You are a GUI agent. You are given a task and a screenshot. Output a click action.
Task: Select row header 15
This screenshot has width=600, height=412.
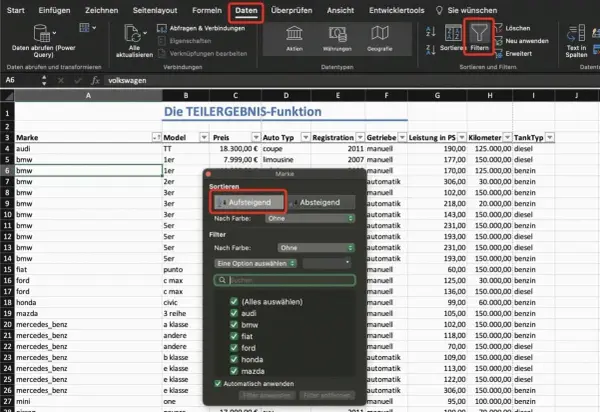(7, 269)
